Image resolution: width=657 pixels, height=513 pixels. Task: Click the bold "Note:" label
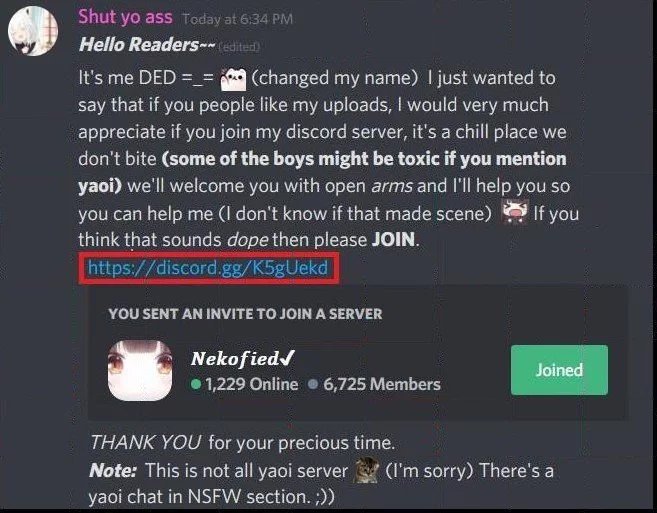click(113, 470)
